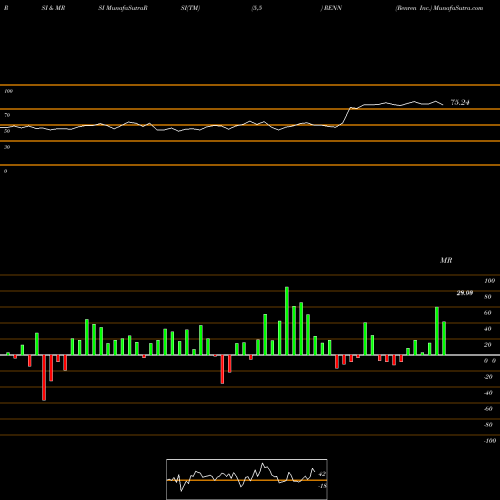Click the 30 level label on the RSI axis
This screenshot has height=500, width=500.
[7, 147]
